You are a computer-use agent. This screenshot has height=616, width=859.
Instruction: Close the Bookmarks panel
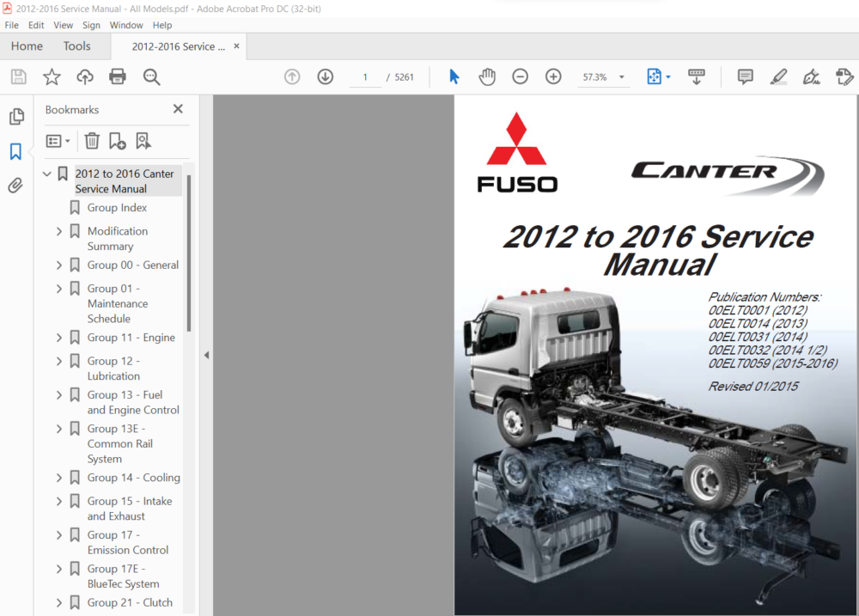point(178,109)
